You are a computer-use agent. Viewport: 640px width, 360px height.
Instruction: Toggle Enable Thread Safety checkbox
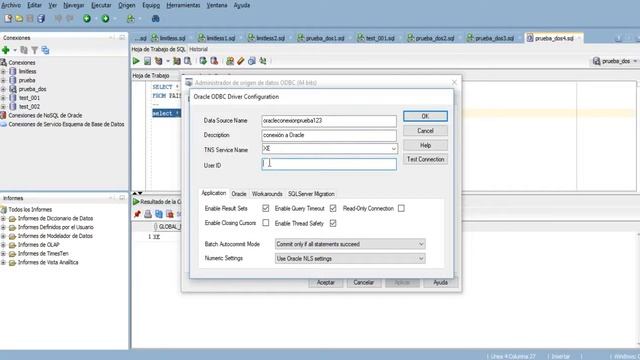(333, 223)
